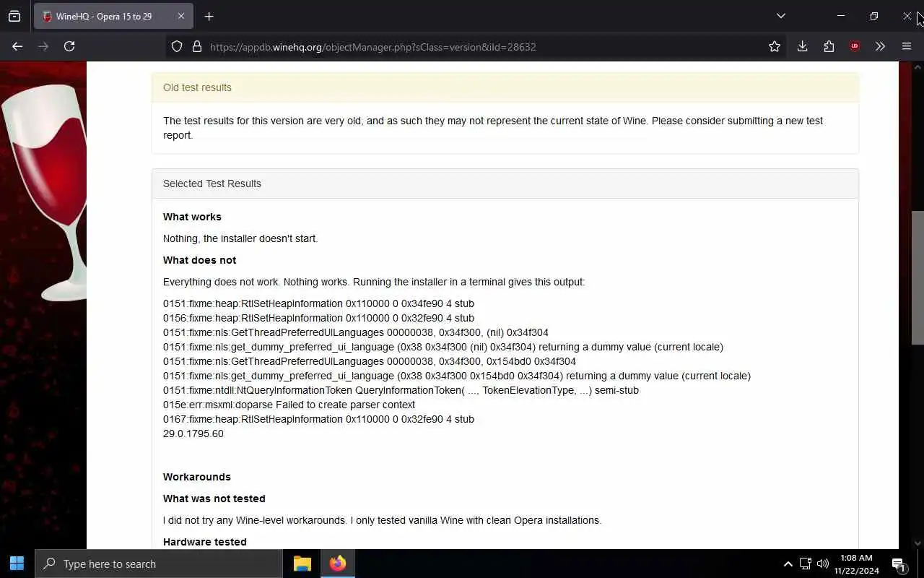Click the NtQueryInformationToken semi-stub line

(401, 390)
